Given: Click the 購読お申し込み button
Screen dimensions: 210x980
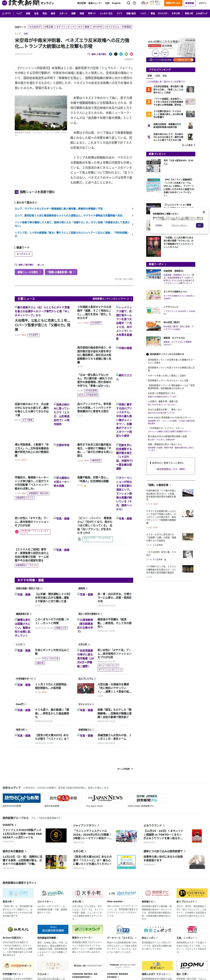Looking at the screenshot, I should click(173, 3).
